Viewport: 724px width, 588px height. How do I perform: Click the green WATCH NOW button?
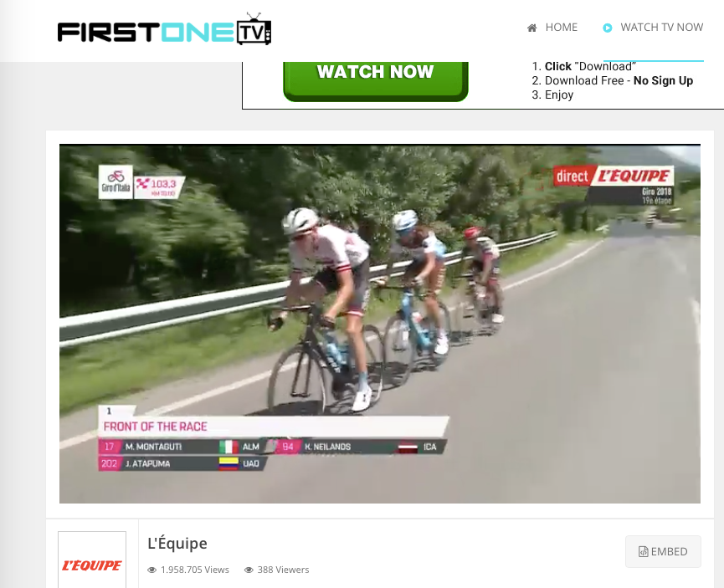tap(375, 80)
